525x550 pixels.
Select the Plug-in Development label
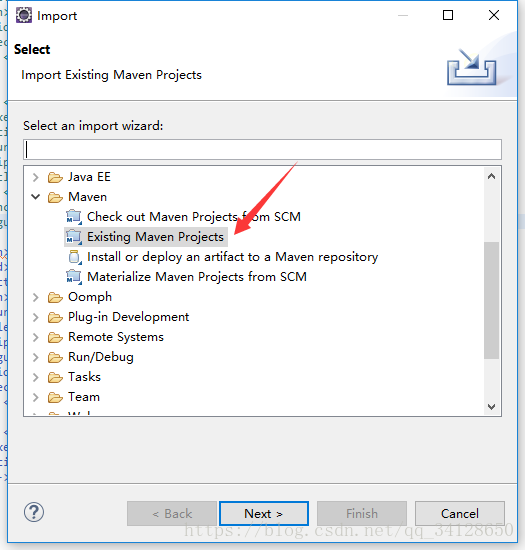[x=129, y=317]
